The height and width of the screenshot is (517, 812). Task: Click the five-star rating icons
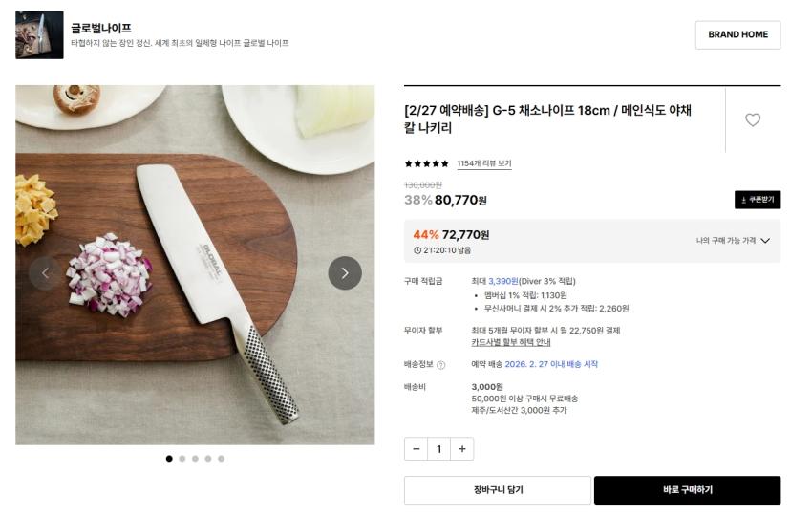click(426, 164)
